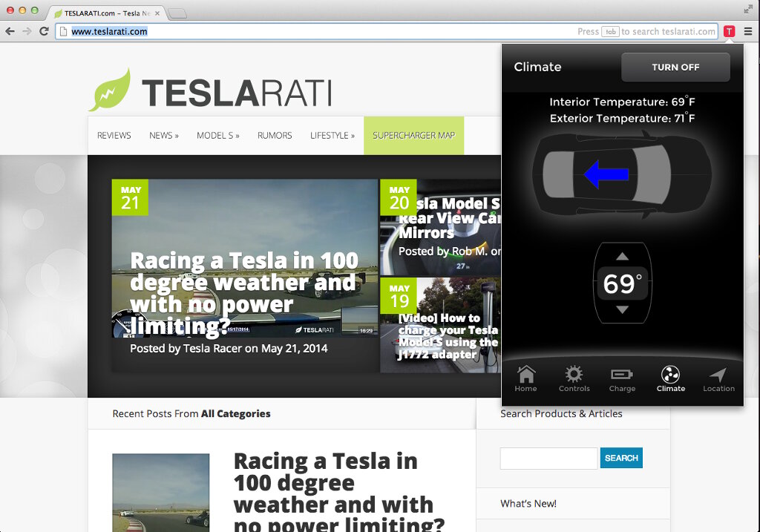Open the Tesla extension icon in toolbar

pyautogui.click(x=729, y=31)
